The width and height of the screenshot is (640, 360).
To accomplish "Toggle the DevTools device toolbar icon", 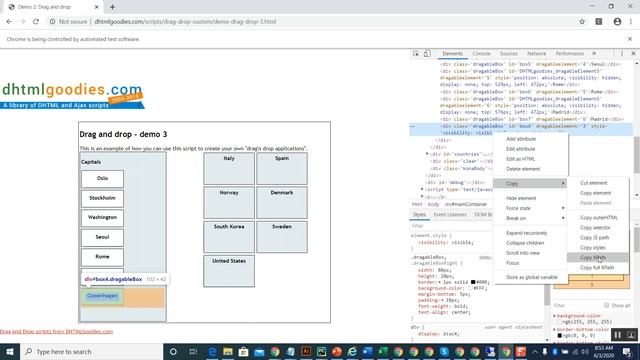I will coord(427,53).
